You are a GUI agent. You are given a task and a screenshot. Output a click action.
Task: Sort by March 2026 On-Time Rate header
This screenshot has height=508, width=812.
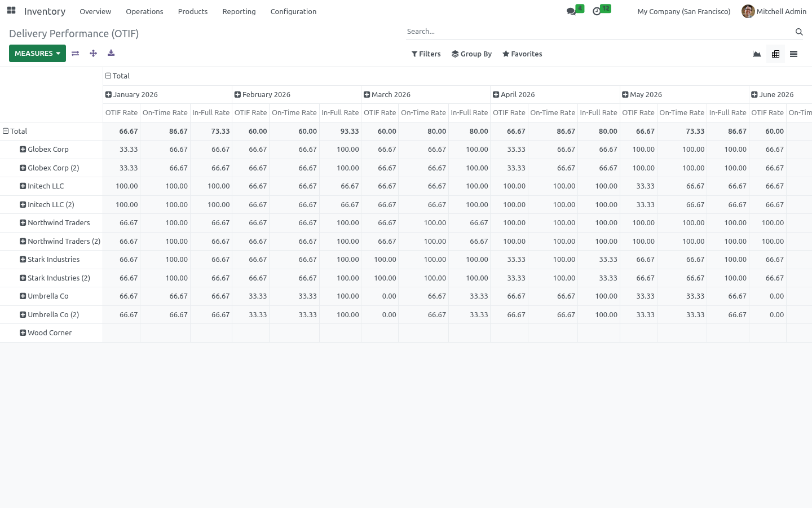click(423, 113)
